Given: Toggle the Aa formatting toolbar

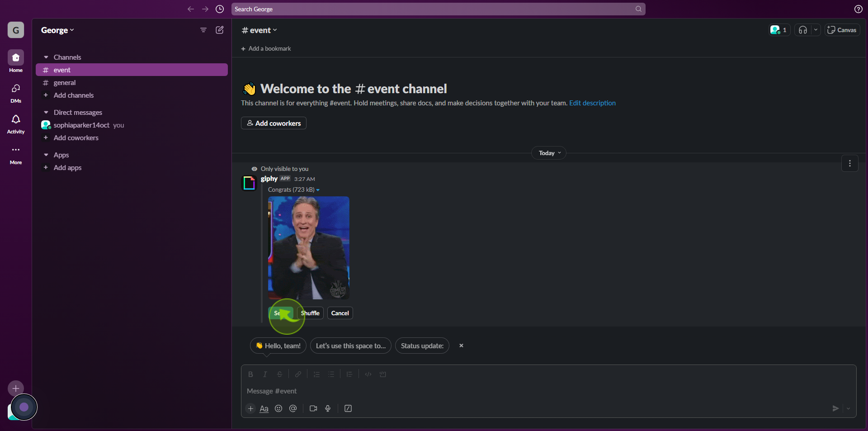Looking at the screenshot, I should (x=264, y=408).
